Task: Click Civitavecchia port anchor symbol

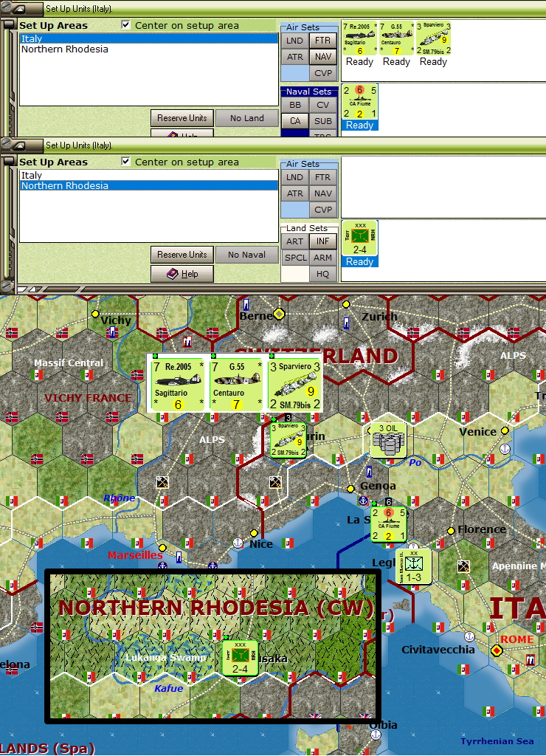Action: [469, 636]
